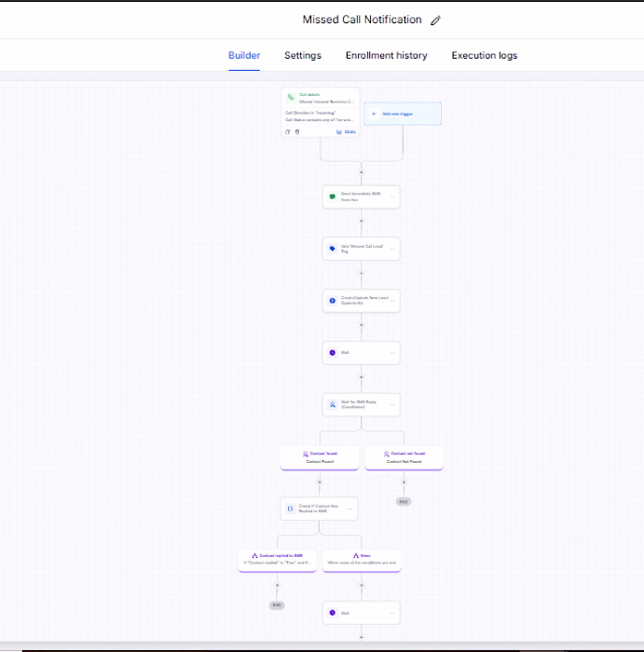The image size is (644, 652).
Task: Open three-dot menu on Wait node under None branch
Action: 392,613
